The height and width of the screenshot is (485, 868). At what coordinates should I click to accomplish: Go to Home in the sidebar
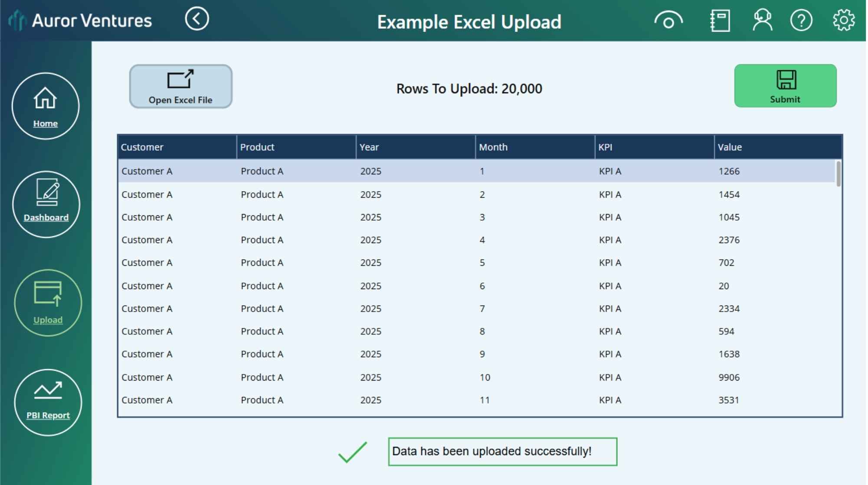click(46, 106)
